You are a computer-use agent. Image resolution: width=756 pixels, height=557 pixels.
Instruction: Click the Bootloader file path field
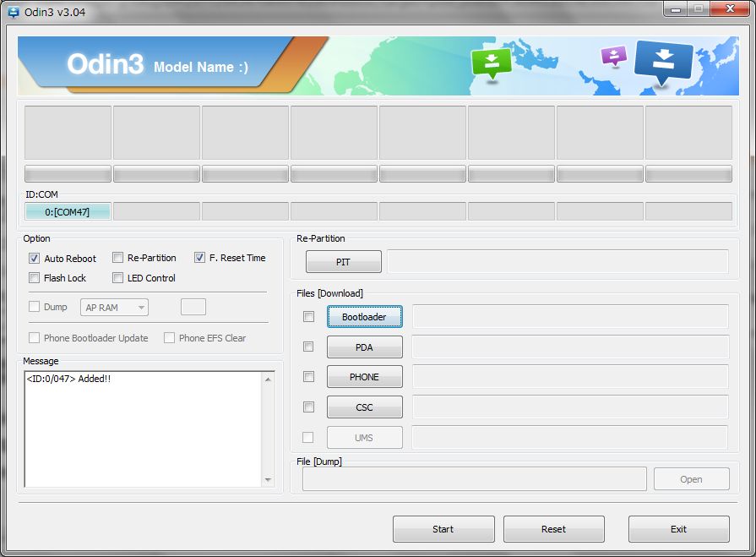point(570,317)
